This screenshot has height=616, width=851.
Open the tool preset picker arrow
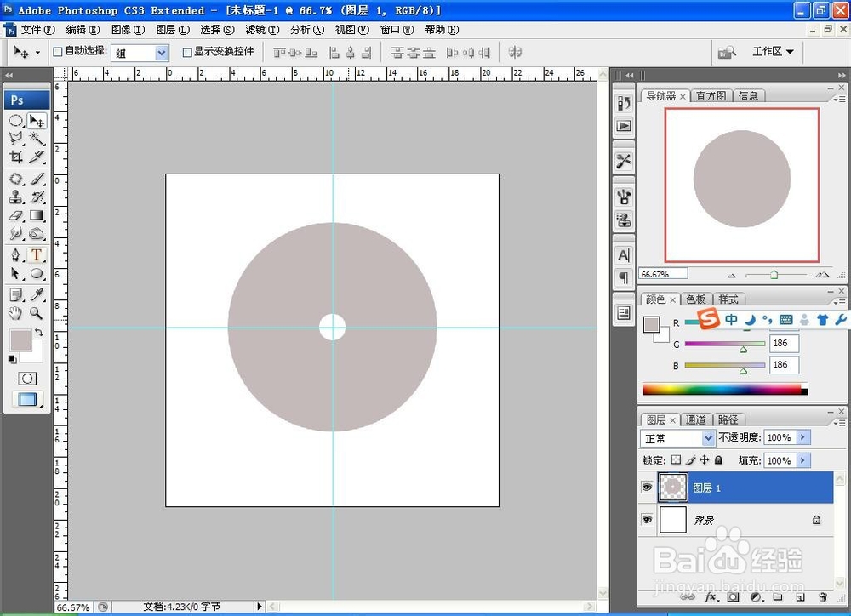37,53
